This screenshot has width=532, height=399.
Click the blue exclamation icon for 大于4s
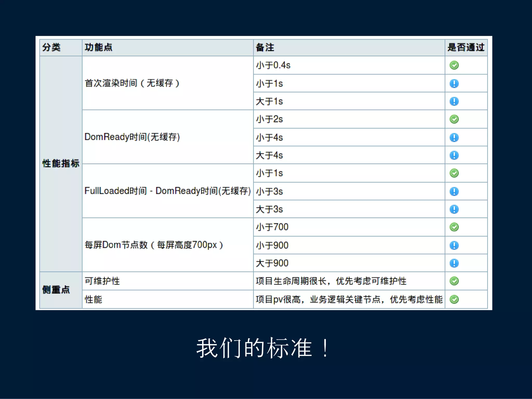point(454,155)
